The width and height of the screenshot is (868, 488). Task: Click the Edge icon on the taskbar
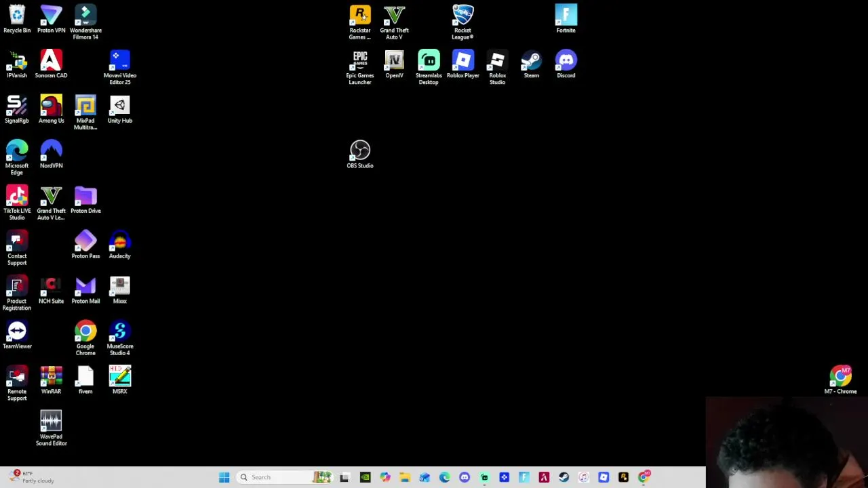[x=444, y=477]
